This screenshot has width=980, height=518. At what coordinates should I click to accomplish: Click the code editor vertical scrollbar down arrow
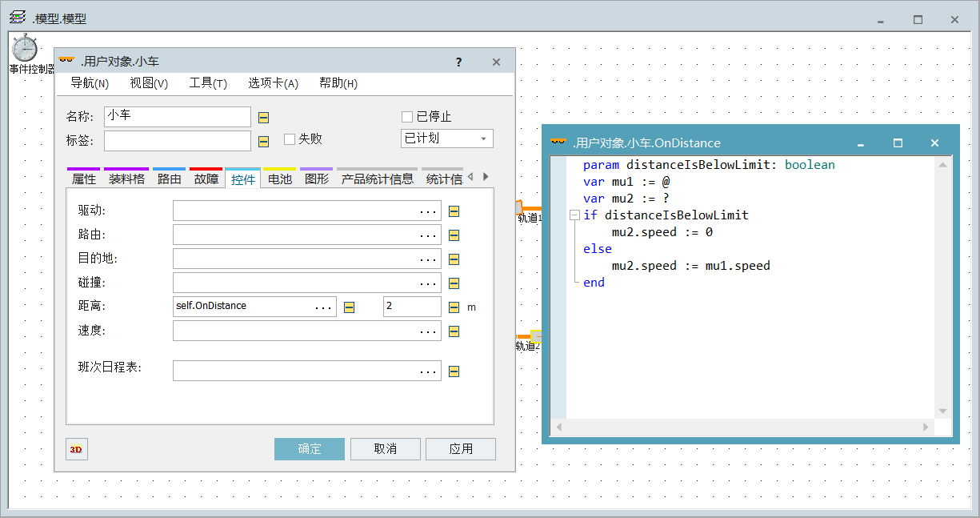(x=942, y=412)
